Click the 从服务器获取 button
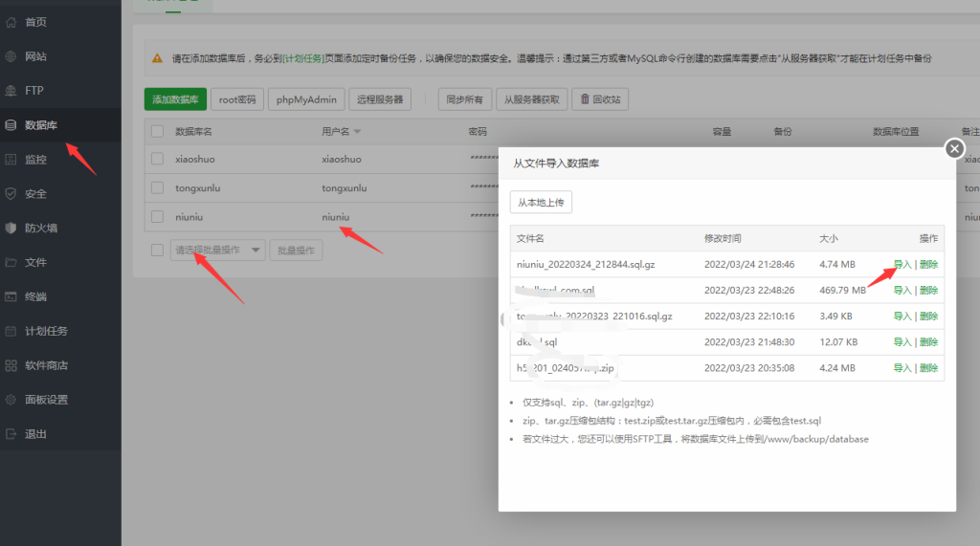This screenshot has height=546, width=980. point(532,99)
